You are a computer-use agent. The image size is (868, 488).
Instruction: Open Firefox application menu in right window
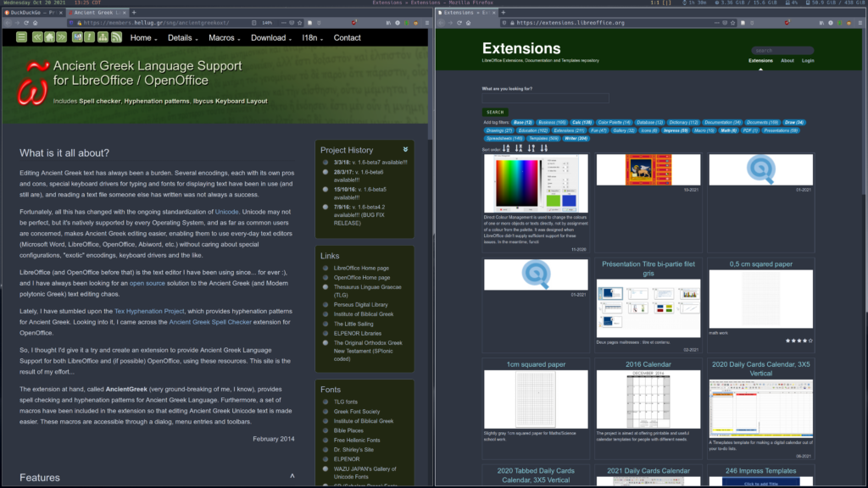pos(860,23)
